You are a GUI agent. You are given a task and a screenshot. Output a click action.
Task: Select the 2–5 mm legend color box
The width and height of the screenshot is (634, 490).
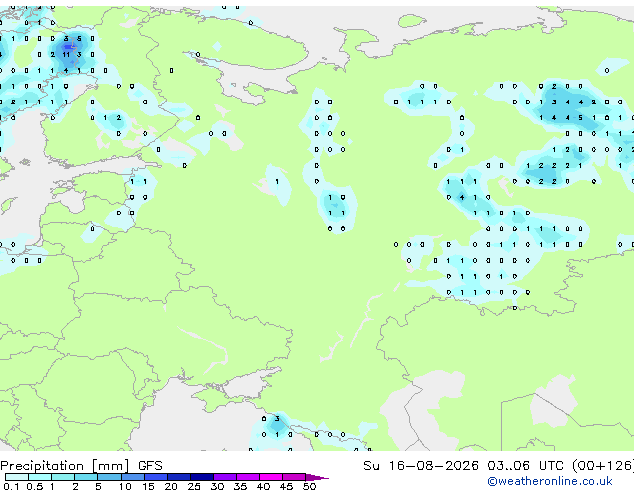(x=86, y=477)
